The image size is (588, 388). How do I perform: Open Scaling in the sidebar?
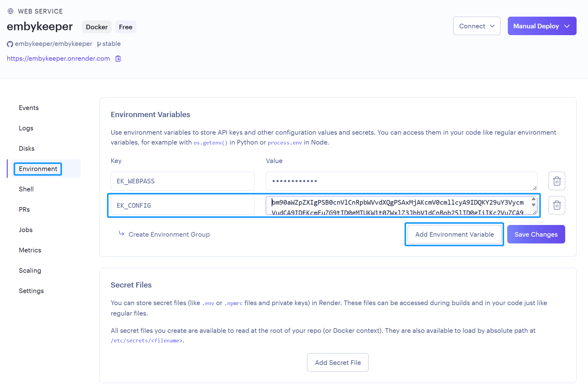point(30,271)
